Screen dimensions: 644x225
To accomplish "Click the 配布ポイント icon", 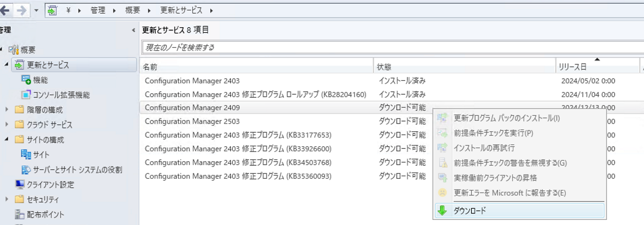I will (20, 214).
